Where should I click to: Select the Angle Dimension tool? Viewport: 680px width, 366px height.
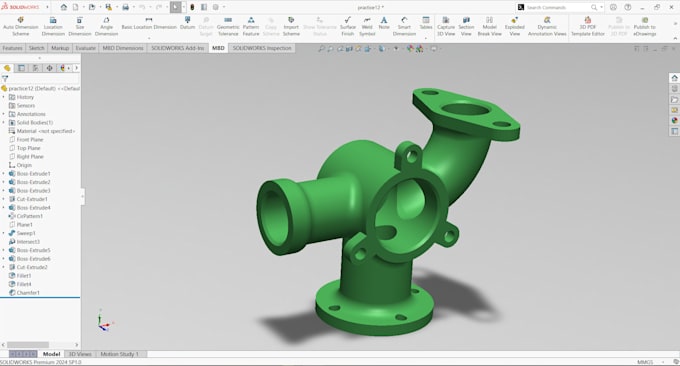(106, 26)
